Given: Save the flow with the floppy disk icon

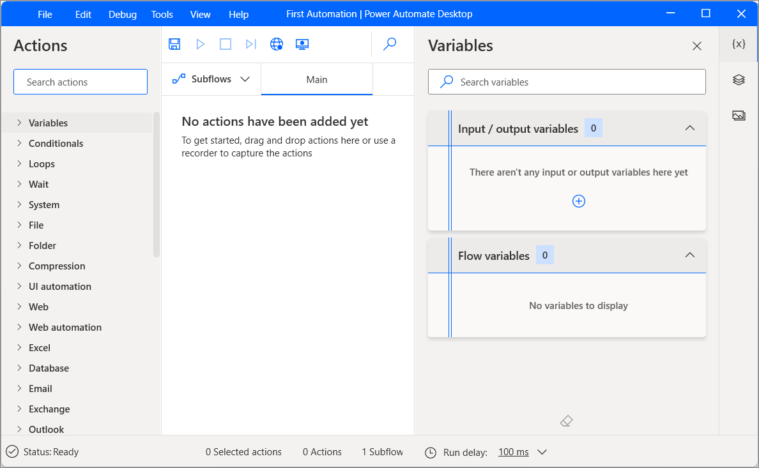Looking at the screenshot, I should (174, 44).
